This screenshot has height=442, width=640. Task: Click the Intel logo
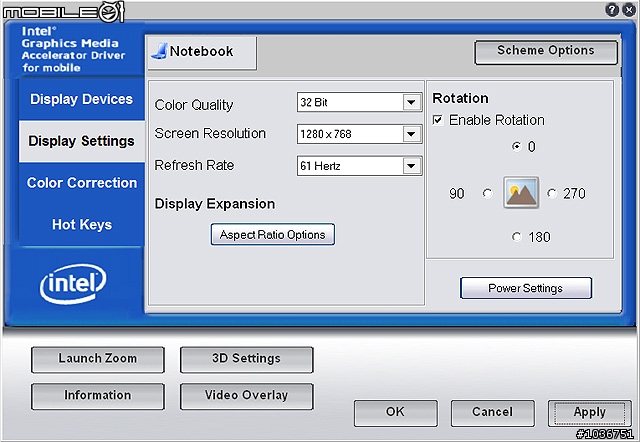(x=73, y=284)
